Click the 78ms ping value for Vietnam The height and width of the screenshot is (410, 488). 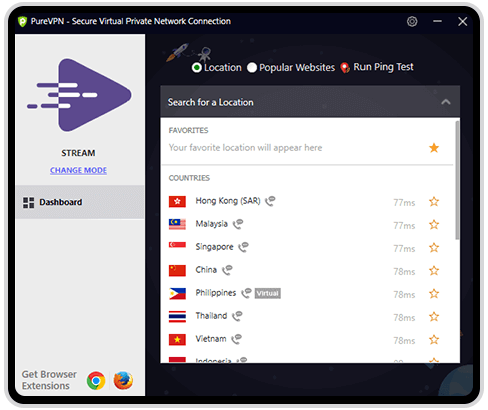pos(404,341)
